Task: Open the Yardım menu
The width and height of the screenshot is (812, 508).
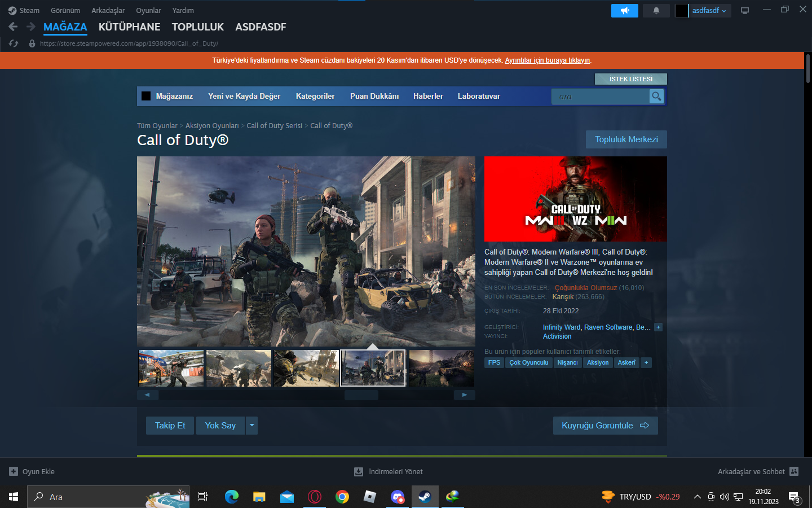Action: point(183,11)
